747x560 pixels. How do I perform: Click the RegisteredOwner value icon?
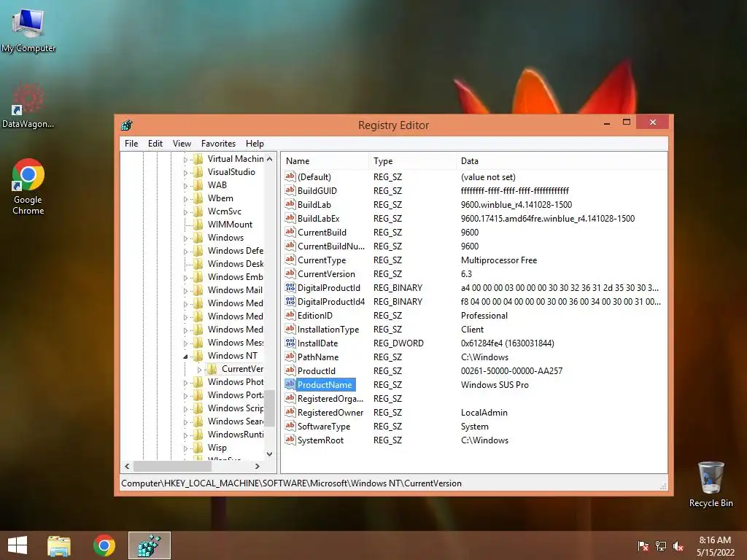pos(290,413)
